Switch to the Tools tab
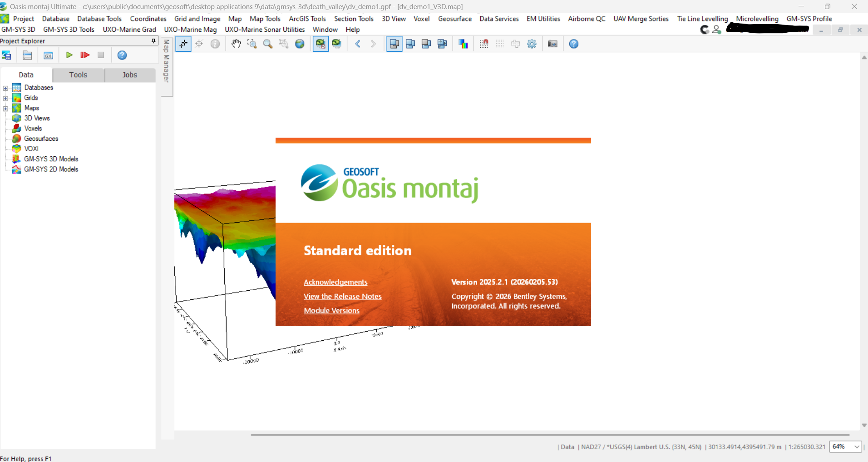Image resolution: width=868 pixels, height=462 pixels. (x=78, y=75)
